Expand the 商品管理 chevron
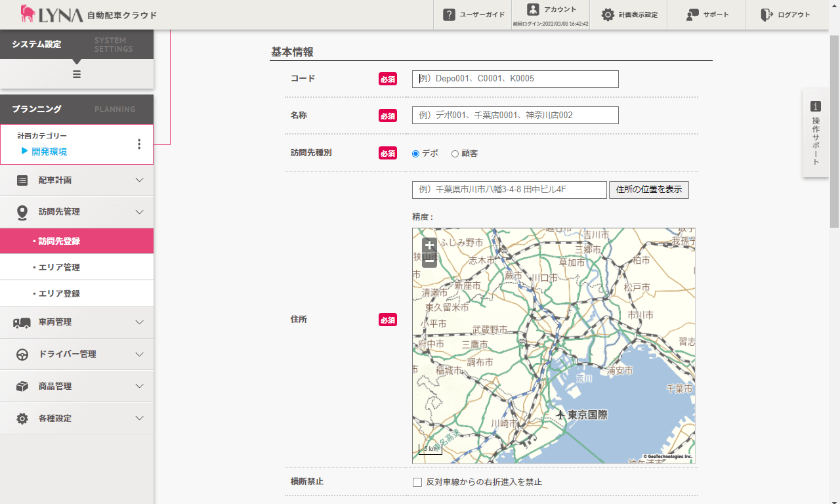Viewport: 840px width, 504px height. (139, 387)
